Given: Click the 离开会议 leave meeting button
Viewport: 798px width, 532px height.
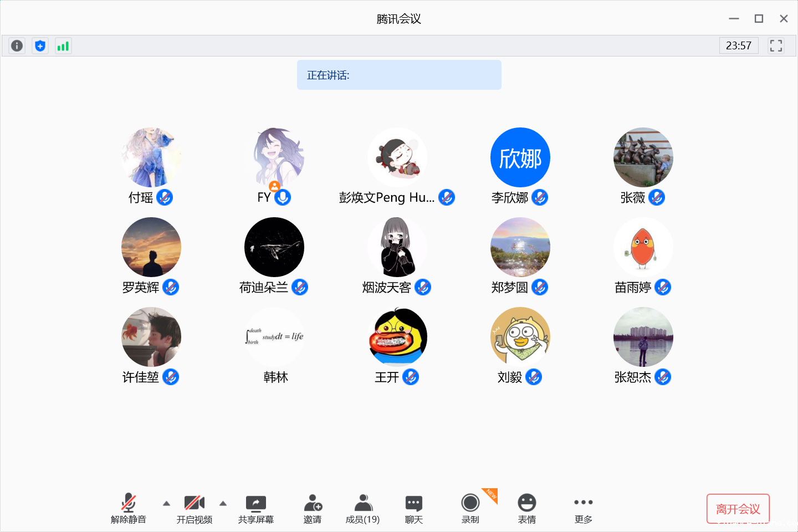Looking at the screenshot, I should [738, 509].
